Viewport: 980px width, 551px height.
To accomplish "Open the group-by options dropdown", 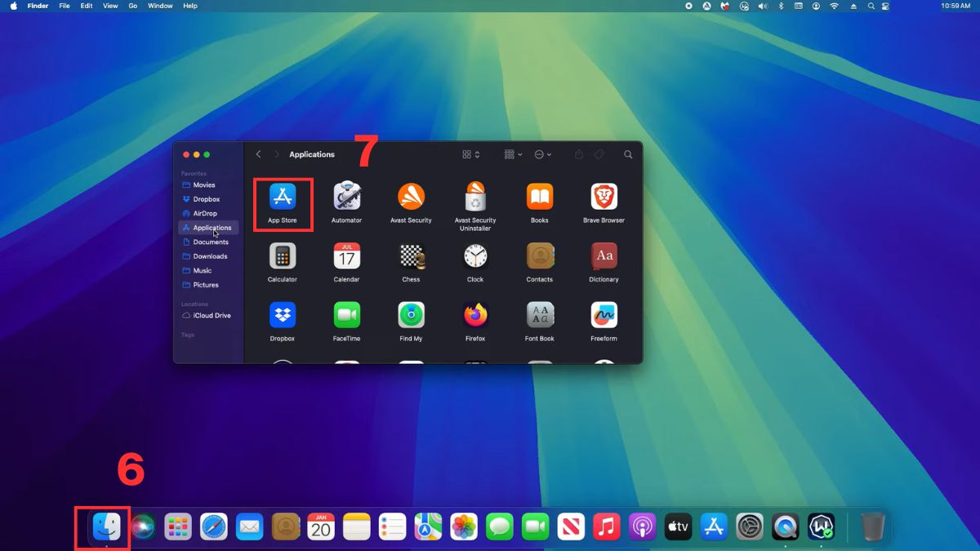I will [514, 154].
